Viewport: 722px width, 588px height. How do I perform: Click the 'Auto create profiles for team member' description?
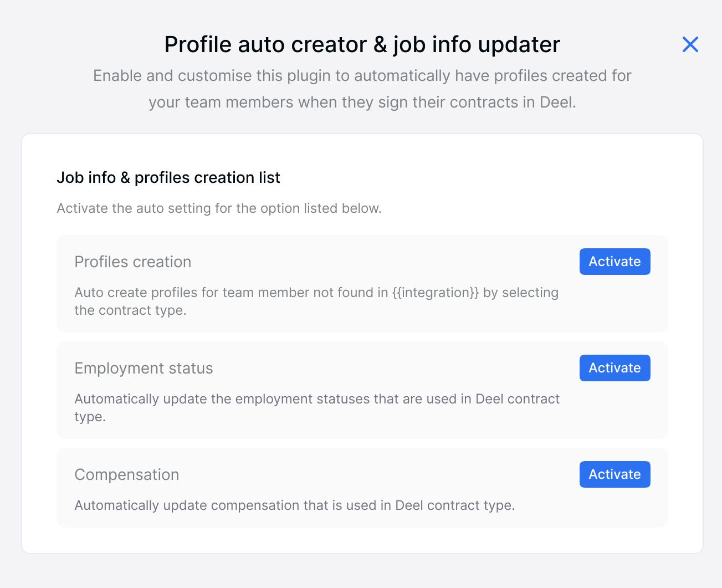click(x=316, y=301)
